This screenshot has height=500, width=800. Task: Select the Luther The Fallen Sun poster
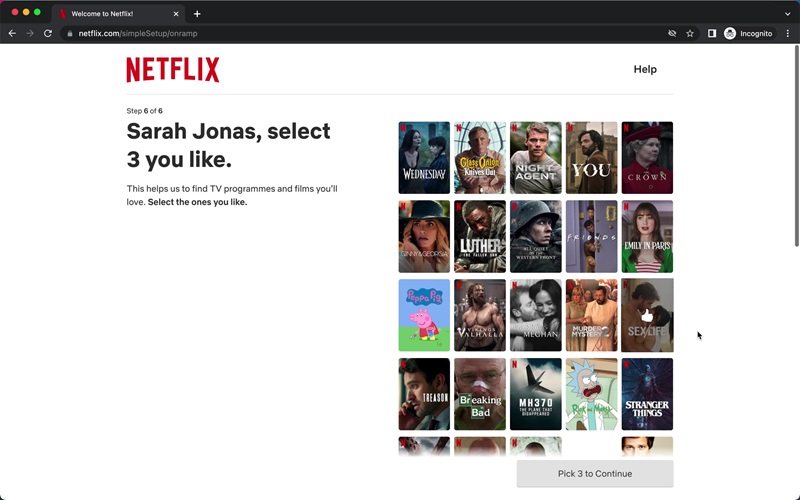[480, 236]
